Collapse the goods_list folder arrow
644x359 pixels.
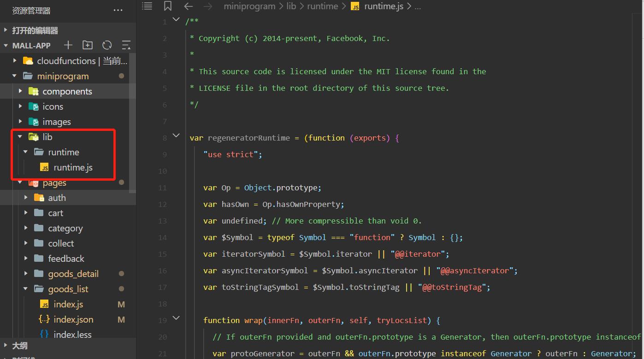(26, 289)
